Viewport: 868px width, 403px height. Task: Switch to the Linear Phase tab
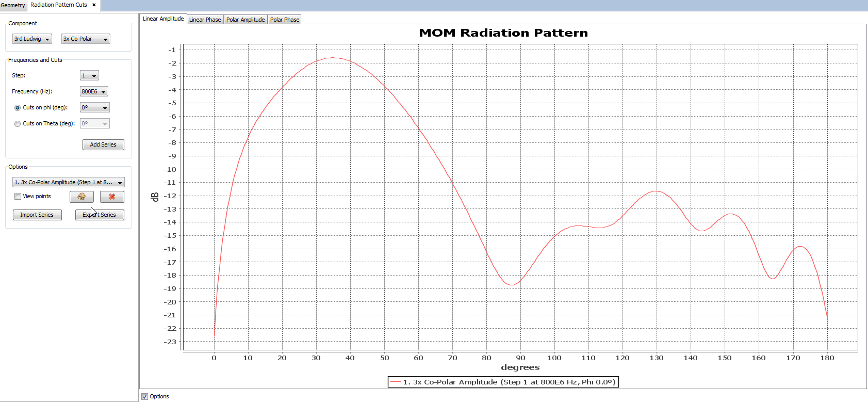point(205,20)
